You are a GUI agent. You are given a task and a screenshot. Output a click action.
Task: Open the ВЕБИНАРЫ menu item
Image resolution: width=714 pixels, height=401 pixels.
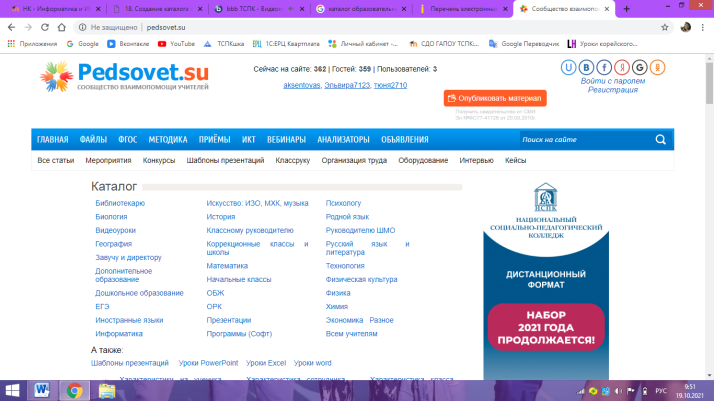(286, 140)
